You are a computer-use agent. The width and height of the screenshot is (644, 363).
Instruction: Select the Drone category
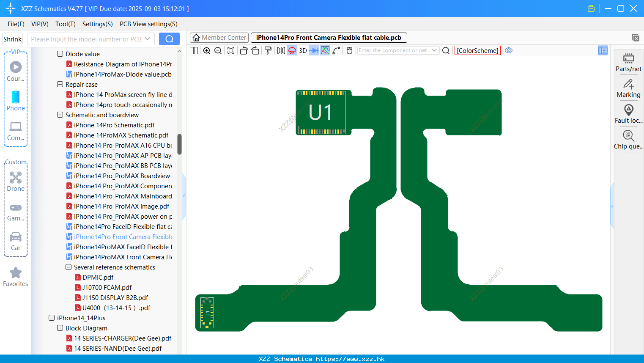(16, 181)
